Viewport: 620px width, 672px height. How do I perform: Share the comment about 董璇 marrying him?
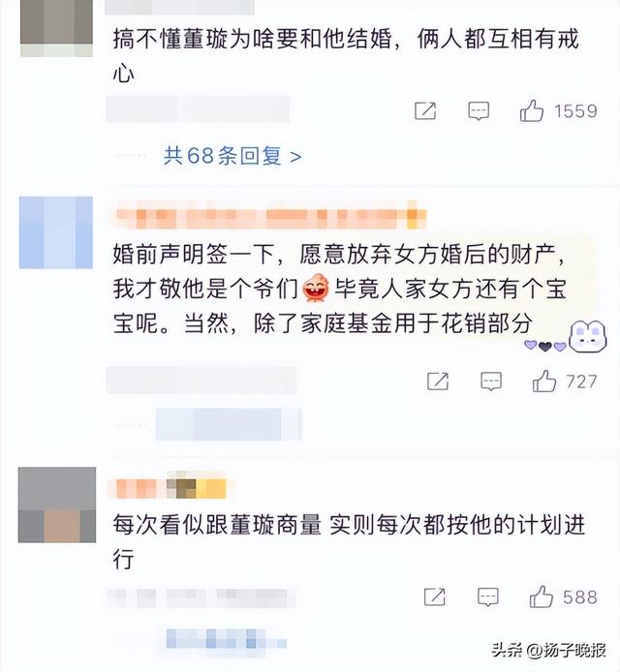click(425, 111)
